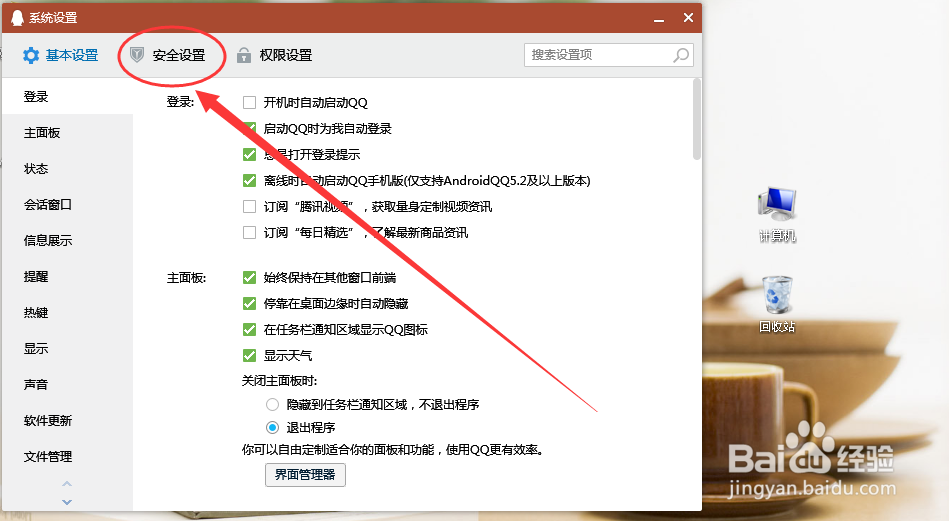Click the shield icon for 安全设置
Screen dimensions: 949x521
pyautogui.click(x=137, y=55)
